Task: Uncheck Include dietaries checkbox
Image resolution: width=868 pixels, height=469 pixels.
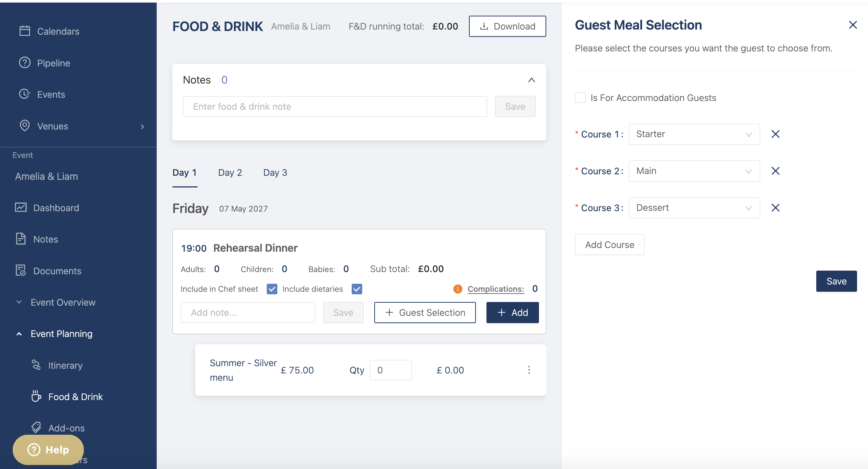Action: pos(357,289)
